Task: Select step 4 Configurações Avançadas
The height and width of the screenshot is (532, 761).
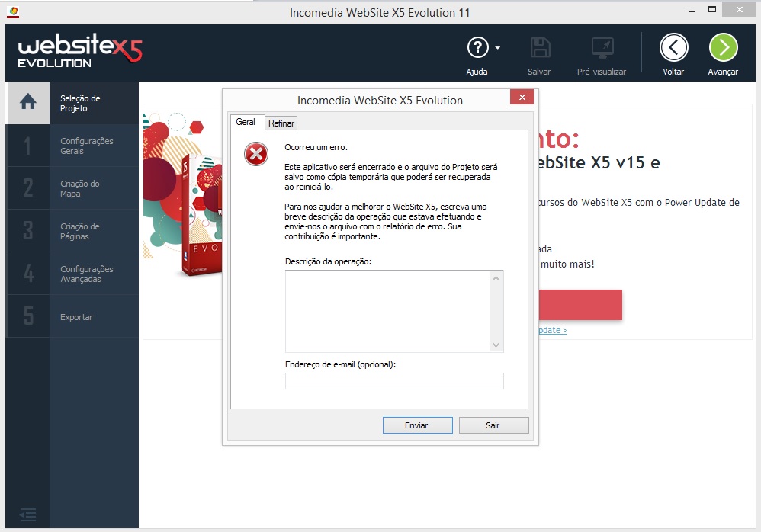Action: tap(72, 274)
